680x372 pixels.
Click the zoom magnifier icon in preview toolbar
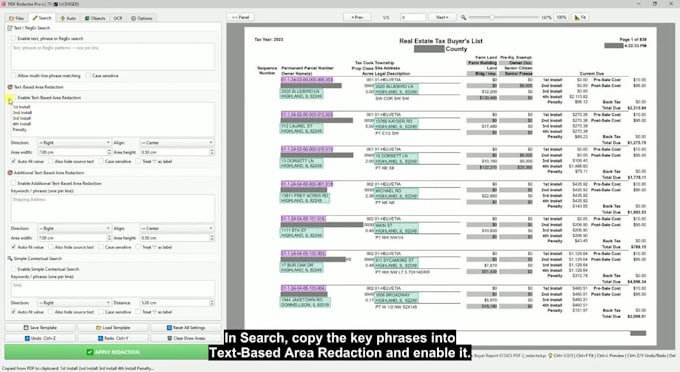pos(463,17)
